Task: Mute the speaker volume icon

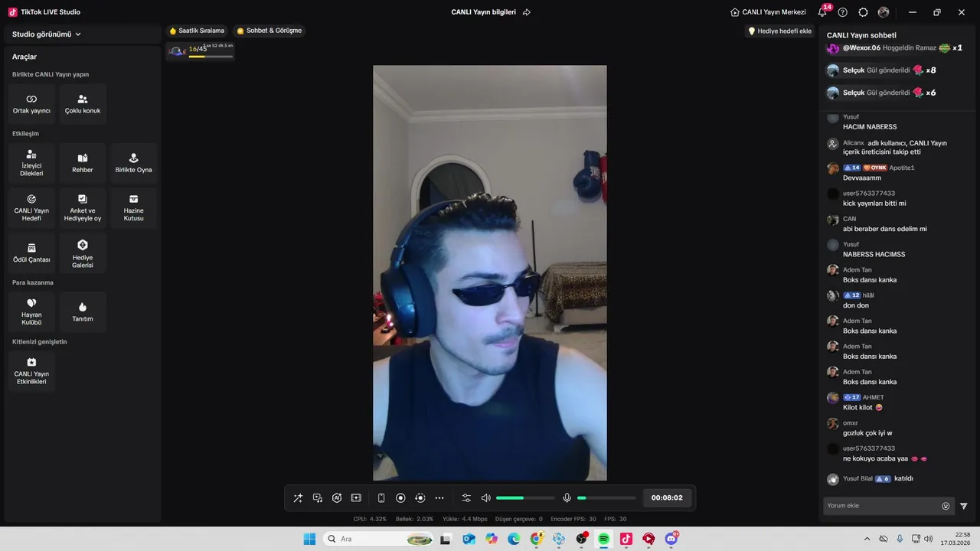Action: click(x=485, y=498)
